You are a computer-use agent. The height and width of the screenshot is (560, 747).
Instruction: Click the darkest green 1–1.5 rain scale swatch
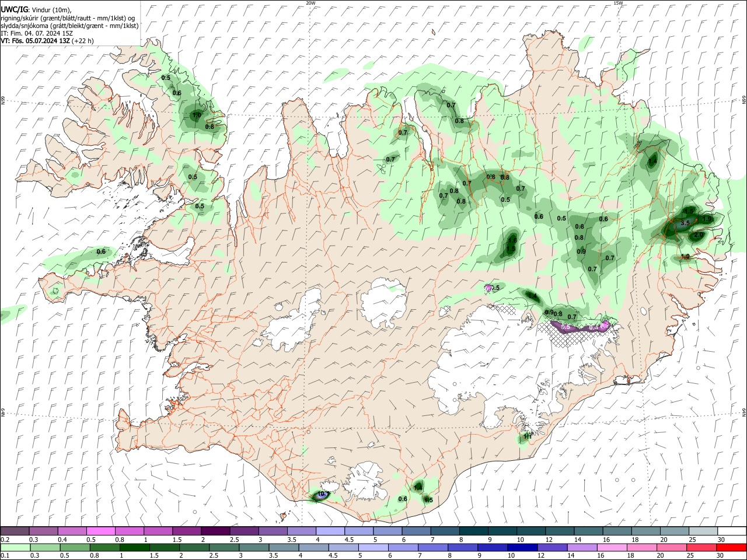point(135,547)
